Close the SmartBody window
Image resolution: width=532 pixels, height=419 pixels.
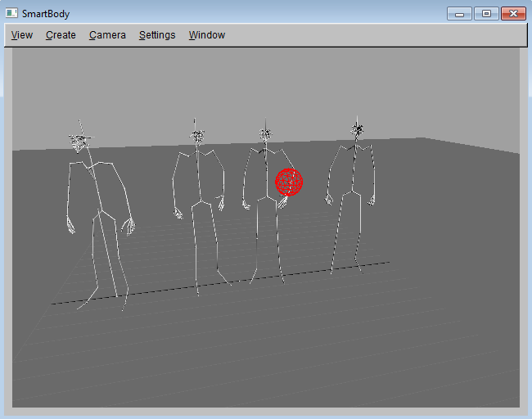click(x=513, y=14)
